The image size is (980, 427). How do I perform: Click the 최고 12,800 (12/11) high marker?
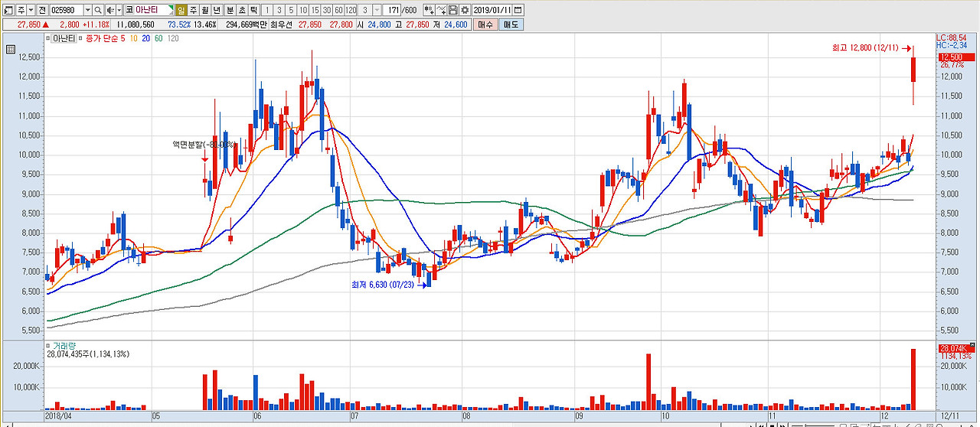click(865, 48)
